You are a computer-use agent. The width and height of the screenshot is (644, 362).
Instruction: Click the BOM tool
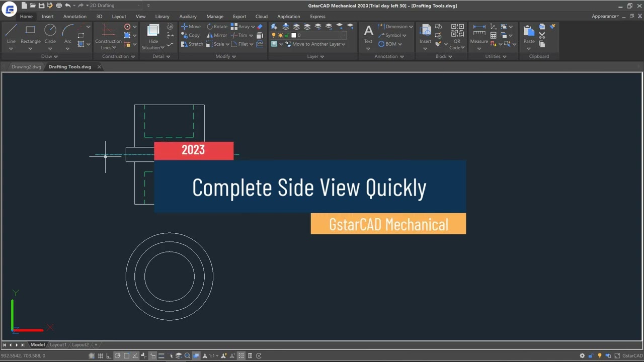tap(387, 44)
